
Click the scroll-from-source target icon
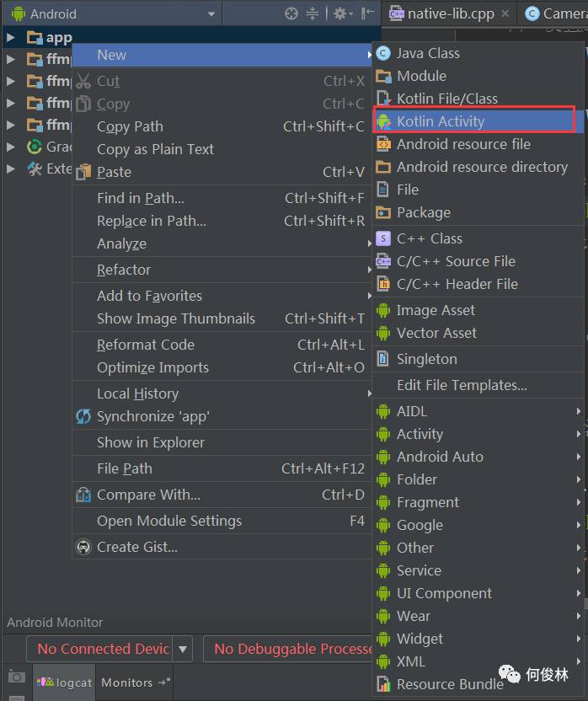(x=291, y=13)
